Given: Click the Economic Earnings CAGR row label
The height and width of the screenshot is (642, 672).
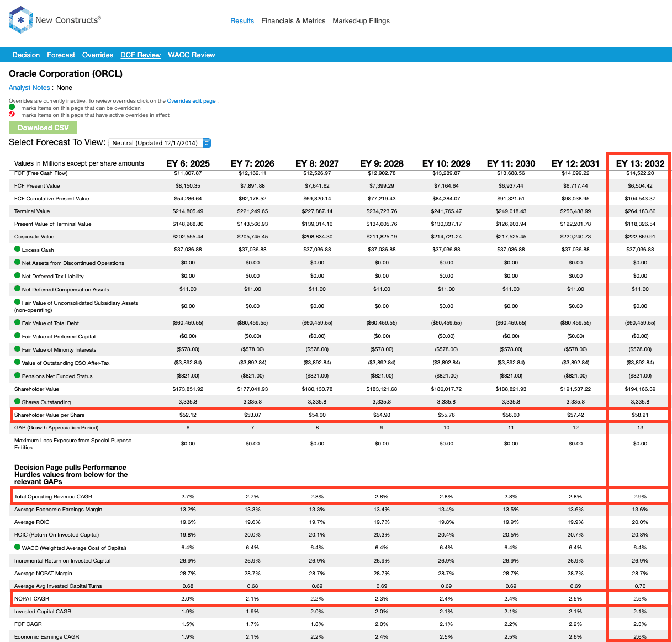Looking at the screenshot, I should coord(46,636).
